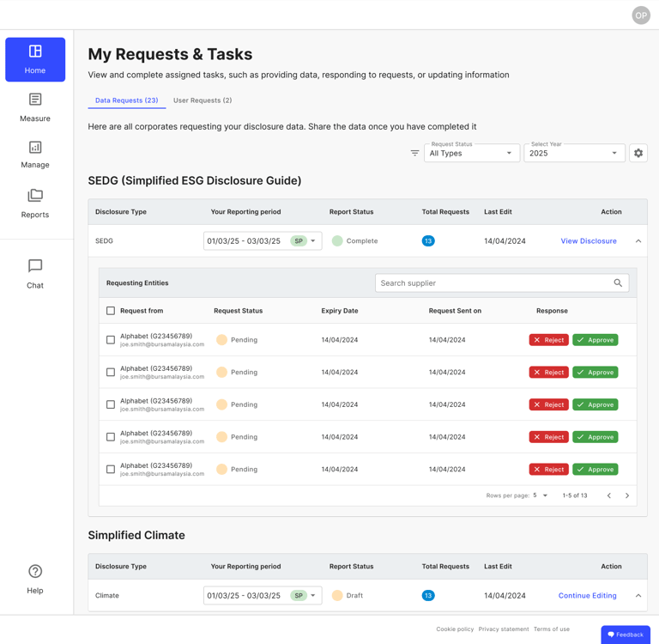Open the Request Status All Types dropdown

[472, 153]
